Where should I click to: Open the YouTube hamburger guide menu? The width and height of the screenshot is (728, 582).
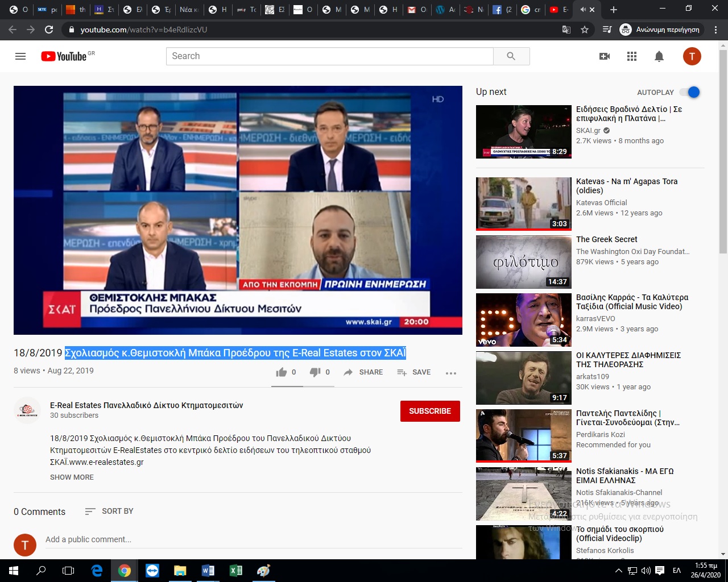pyautogui.click(x=20, y=56)
